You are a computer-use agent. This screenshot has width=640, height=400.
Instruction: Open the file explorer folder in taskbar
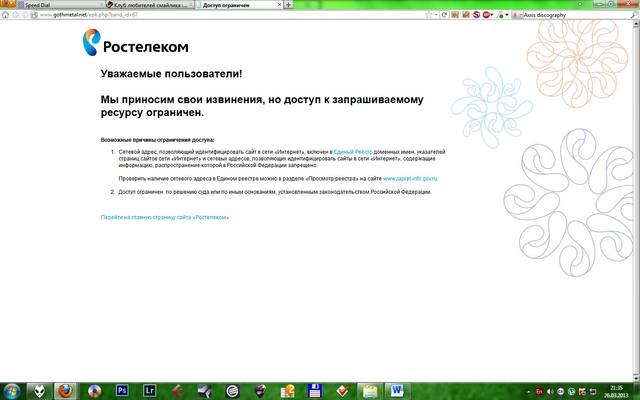point(370,391)
